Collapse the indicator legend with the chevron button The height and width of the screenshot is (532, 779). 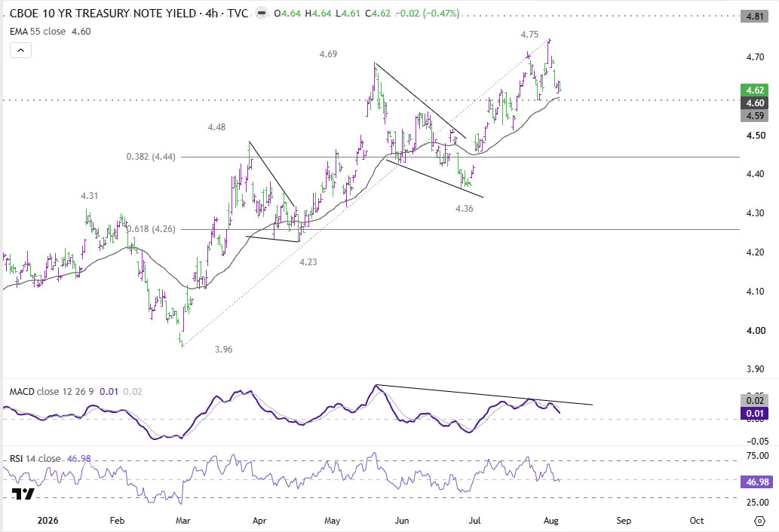20,50
